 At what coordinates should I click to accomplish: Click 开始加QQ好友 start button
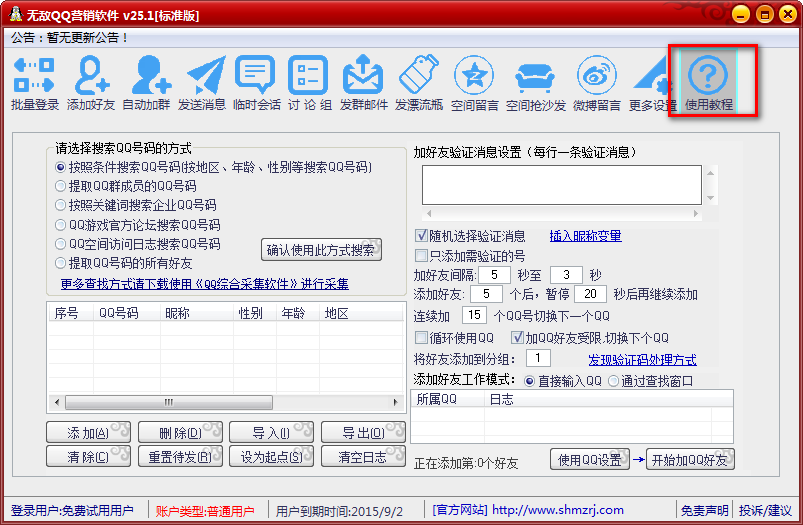[x=690, y=459]
